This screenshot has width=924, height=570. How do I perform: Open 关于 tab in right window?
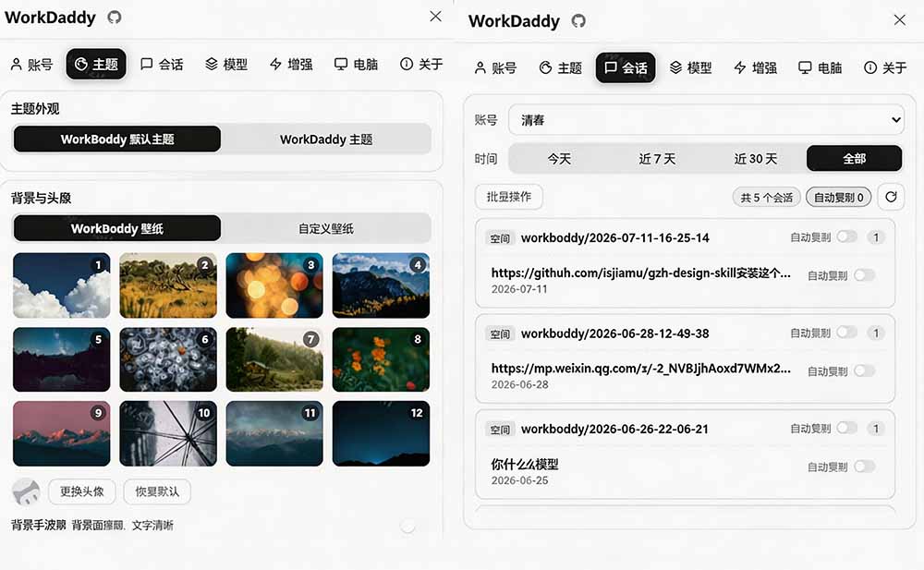click(x=885, y=67)
